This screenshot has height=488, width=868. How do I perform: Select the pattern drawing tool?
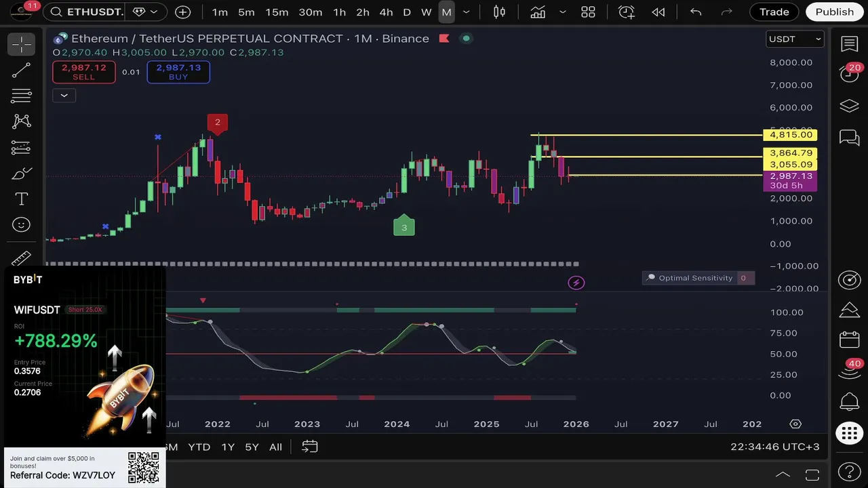click(21, 121)
